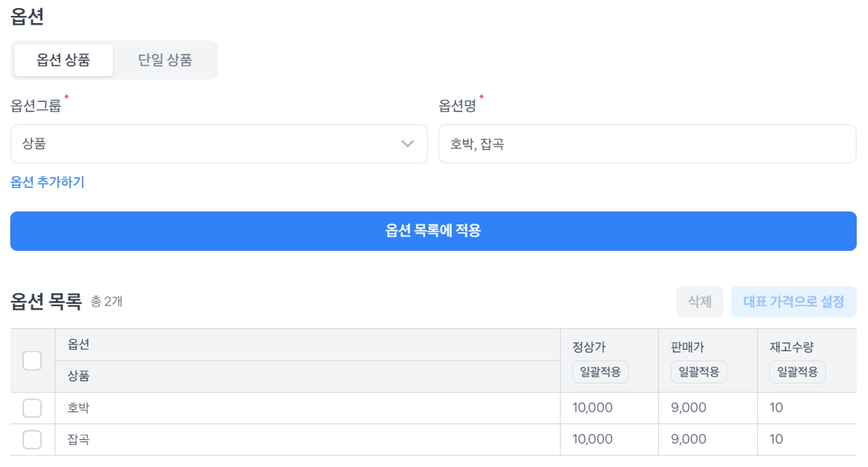The width and height of the screenshot is (868, 467).
Task: Click the 옵션명 input field
Action: tap(647, 144)
